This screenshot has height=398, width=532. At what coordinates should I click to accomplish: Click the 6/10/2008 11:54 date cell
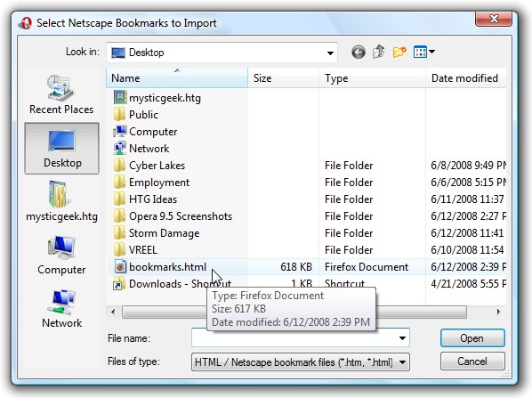click(x=467, y=250)
